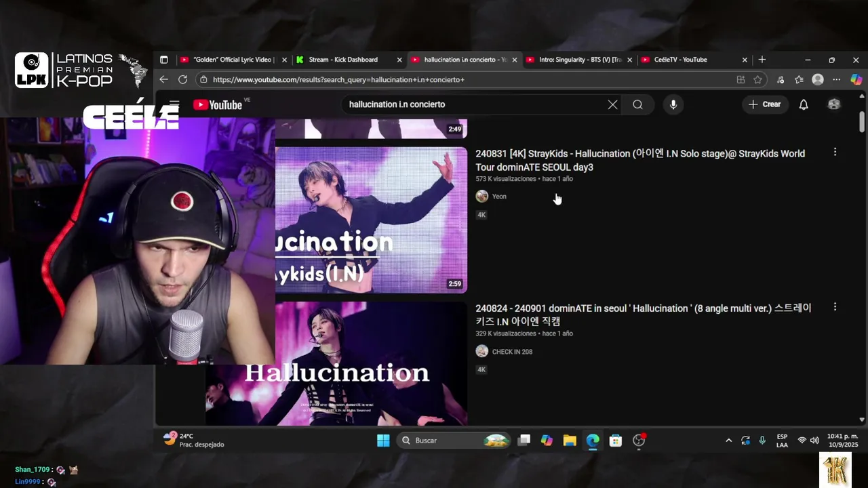
Task: View site information lock icon
Action: click(203, 79)
